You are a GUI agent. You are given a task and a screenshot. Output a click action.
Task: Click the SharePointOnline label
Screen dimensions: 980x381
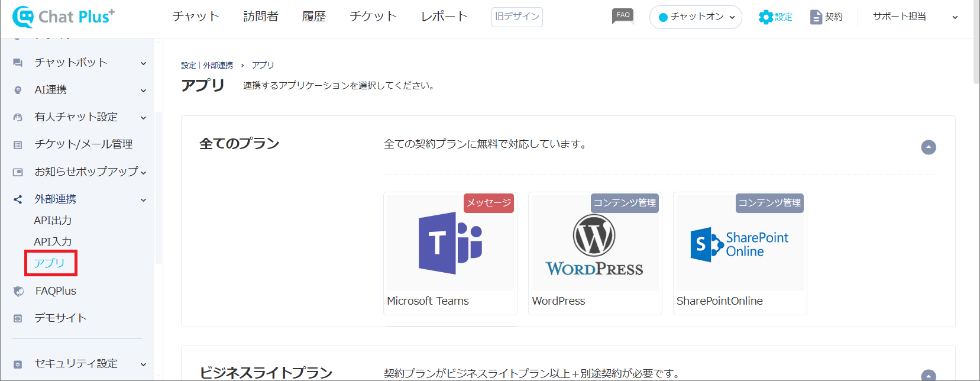(720, 301)
